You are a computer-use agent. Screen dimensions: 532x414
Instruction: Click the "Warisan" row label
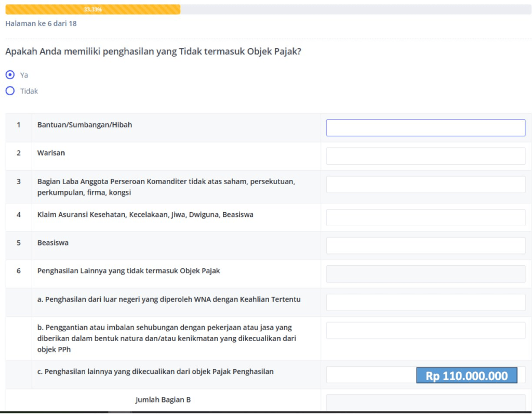click(x=51, y=153)
